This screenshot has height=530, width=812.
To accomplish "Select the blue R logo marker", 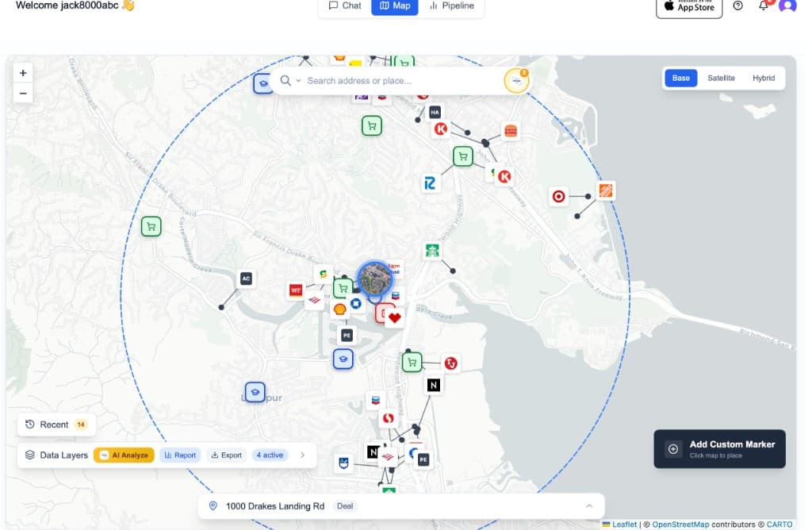I will point(429,183).
